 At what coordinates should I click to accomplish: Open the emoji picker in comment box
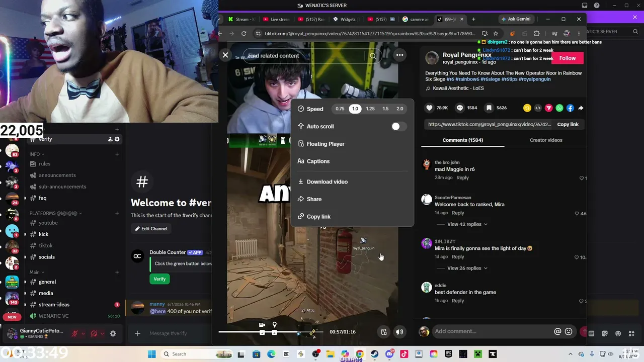tap(569, 331)
